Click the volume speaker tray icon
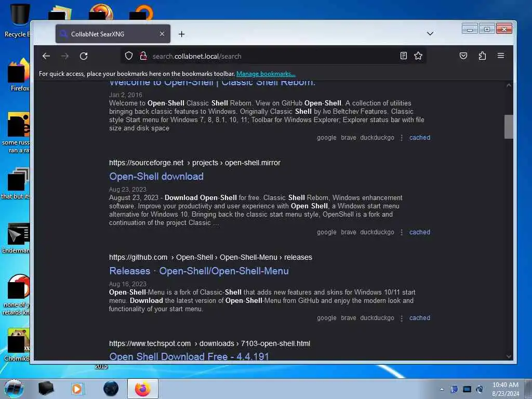 click(480, 389)
